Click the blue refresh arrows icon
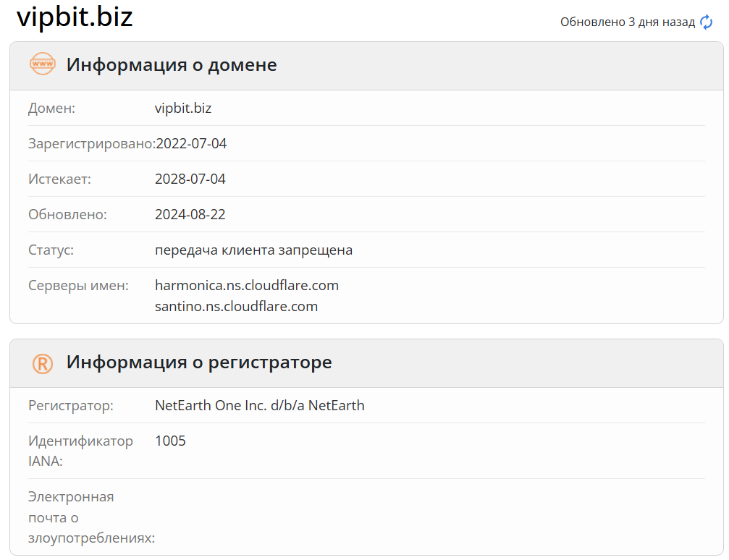 pyautogui.click(x=707, y=22)
